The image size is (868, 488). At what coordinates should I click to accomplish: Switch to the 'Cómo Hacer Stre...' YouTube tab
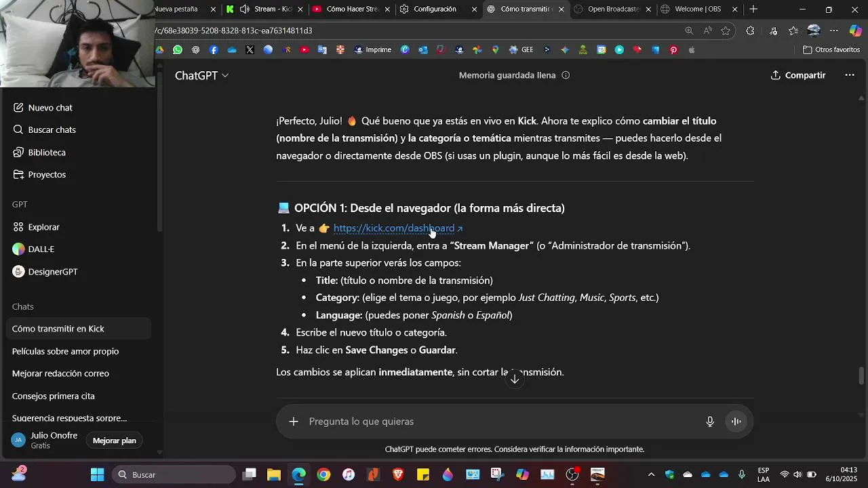352,9
